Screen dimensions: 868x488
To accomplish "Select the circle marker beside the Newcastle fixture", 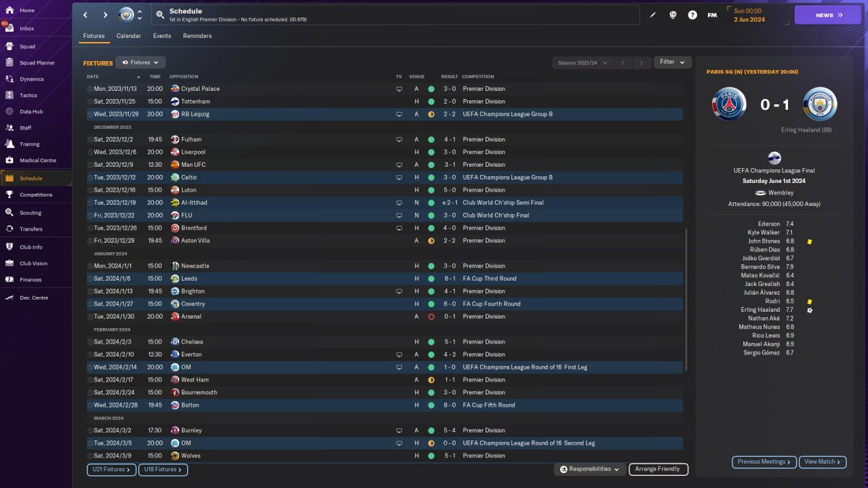I will (90, 266).
